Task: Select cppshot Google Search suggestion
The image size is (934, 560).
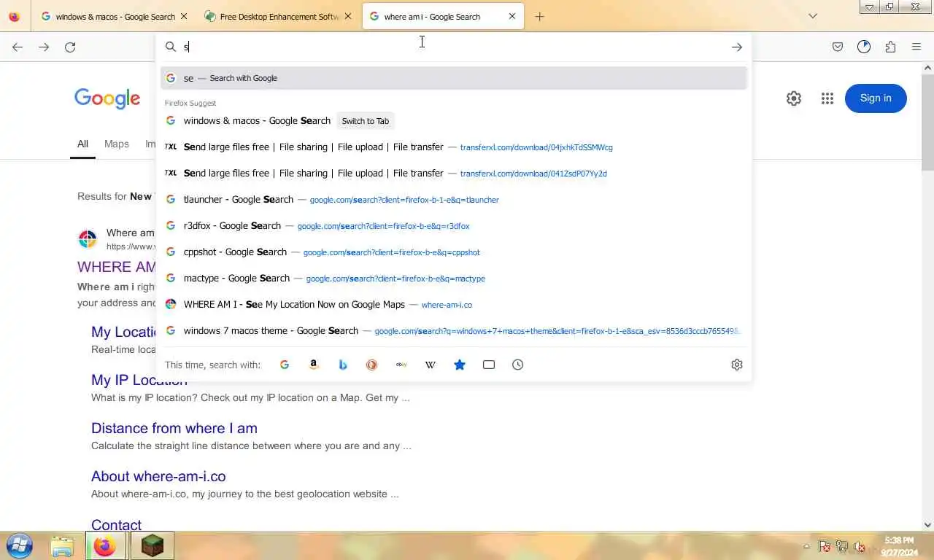Action: pos(454,252)
